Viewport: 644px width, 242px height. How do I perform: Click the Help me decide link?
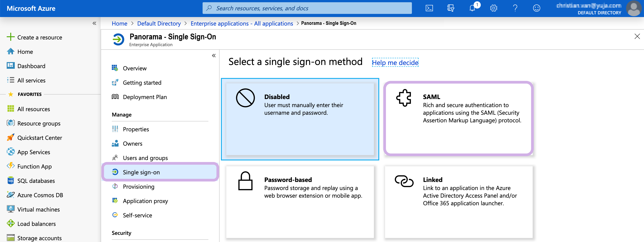click(395, 63)
